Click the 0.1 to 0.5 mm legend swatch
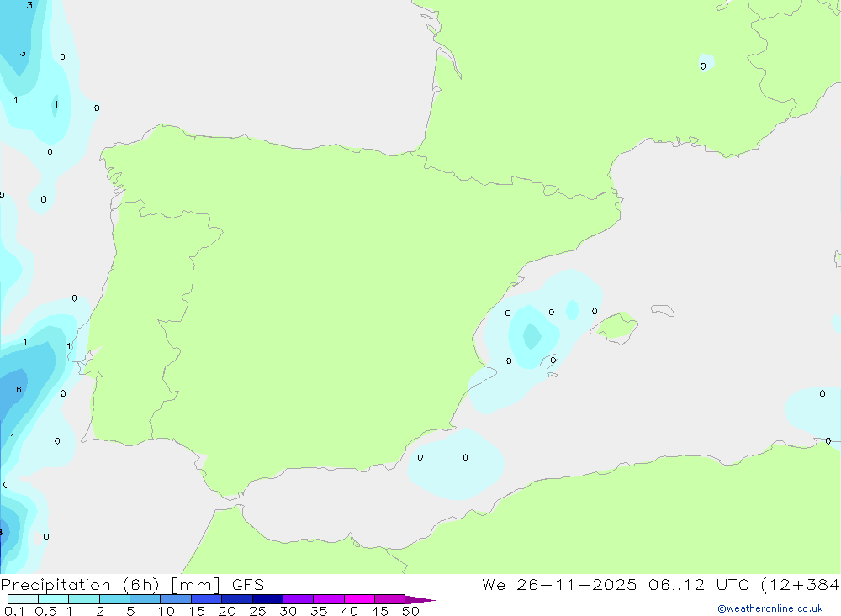The width and height of the screenshot is (841, 616). point(23,599)
